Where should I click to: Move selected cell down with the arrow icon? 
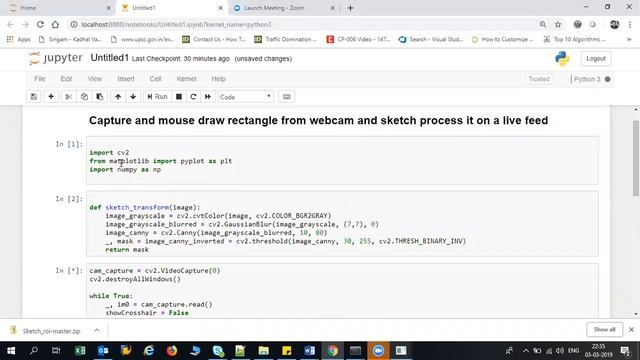pos(133,97)
